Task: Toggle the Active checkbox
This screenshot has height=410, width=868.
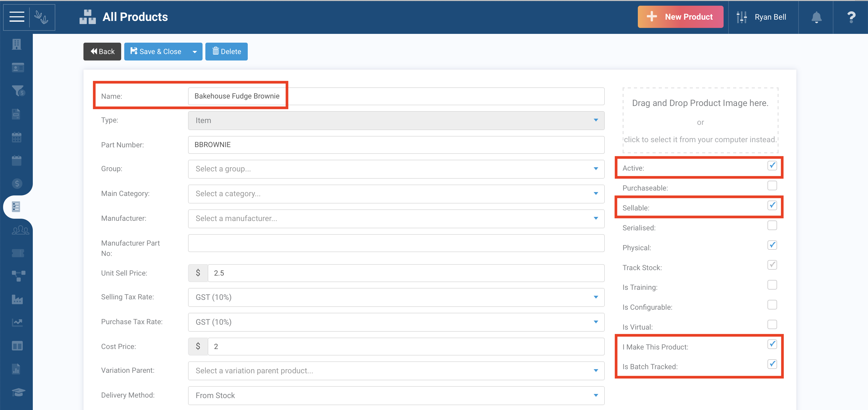Action: coord(772,165)
